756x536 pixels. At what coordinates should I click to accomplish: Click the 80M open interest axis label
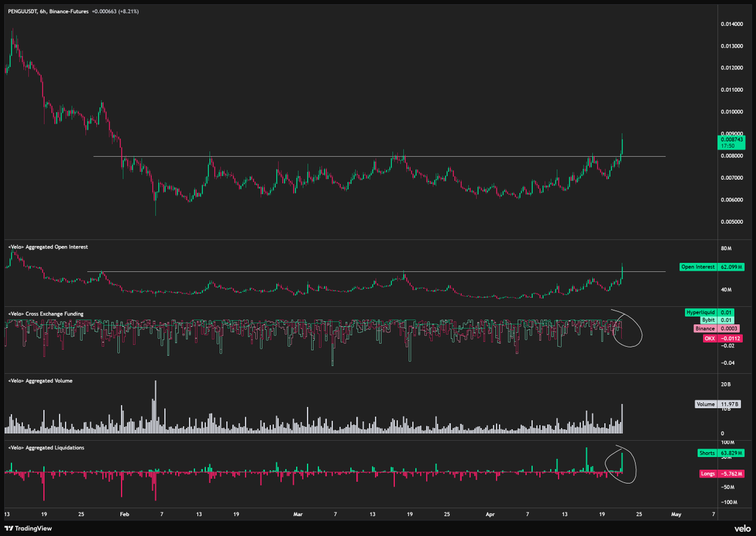726,248
